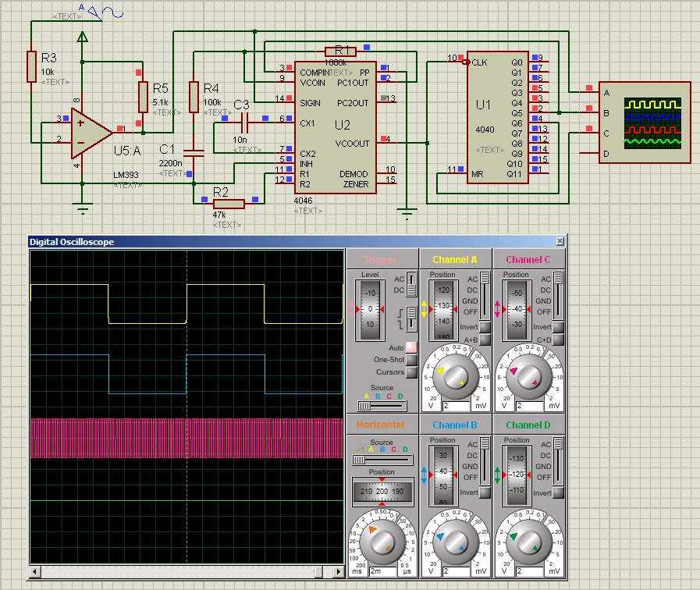Click Channel B volts-per-division knob

[x=456, y=542]
